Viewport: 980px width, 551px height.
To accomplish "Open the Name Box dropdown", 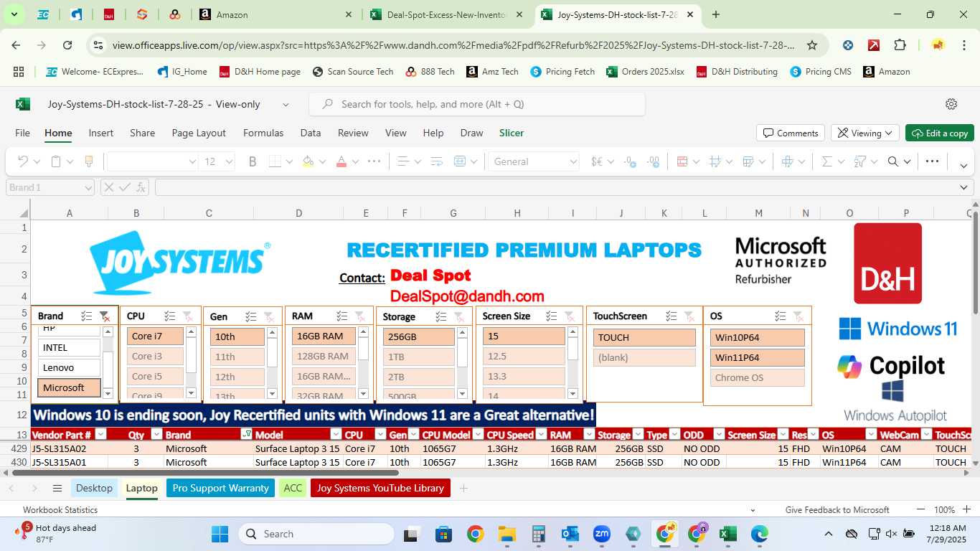I will pyautogui.click(x=88, y=188).
